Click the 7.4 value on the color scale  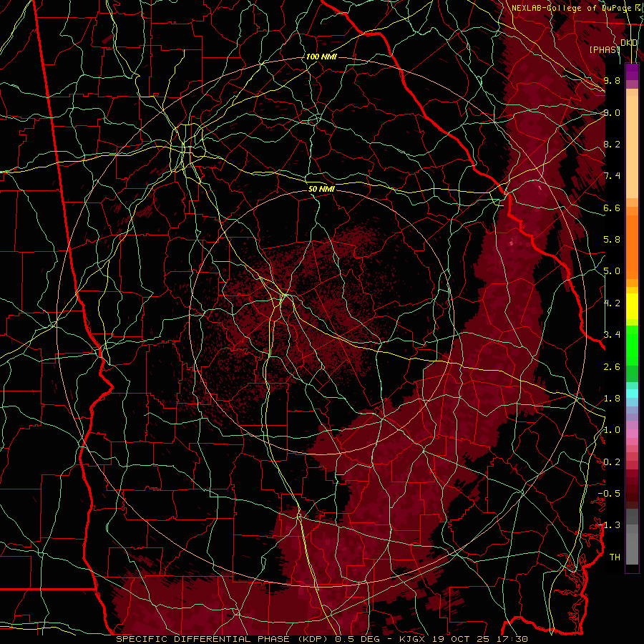(612, 176)
